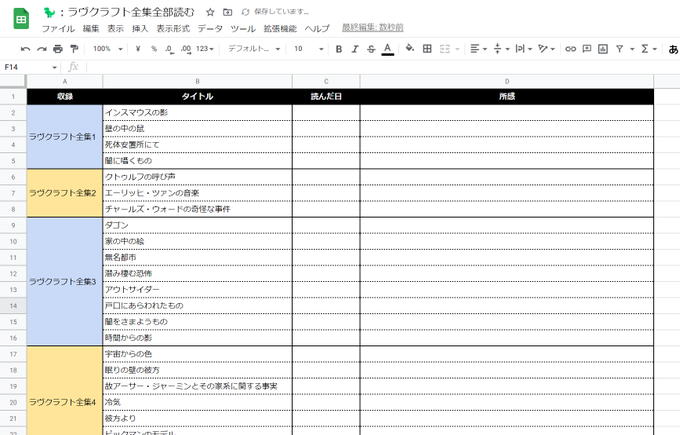Click the Google Sheets home icon
680x435 pixels.
tap(21, 19)
